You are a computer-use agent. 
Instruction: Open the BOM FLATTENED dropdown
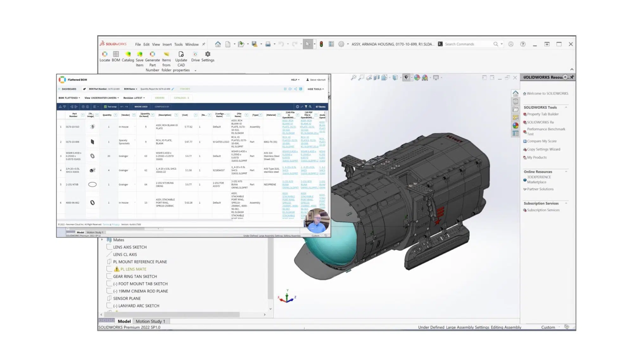pos(69,98)
